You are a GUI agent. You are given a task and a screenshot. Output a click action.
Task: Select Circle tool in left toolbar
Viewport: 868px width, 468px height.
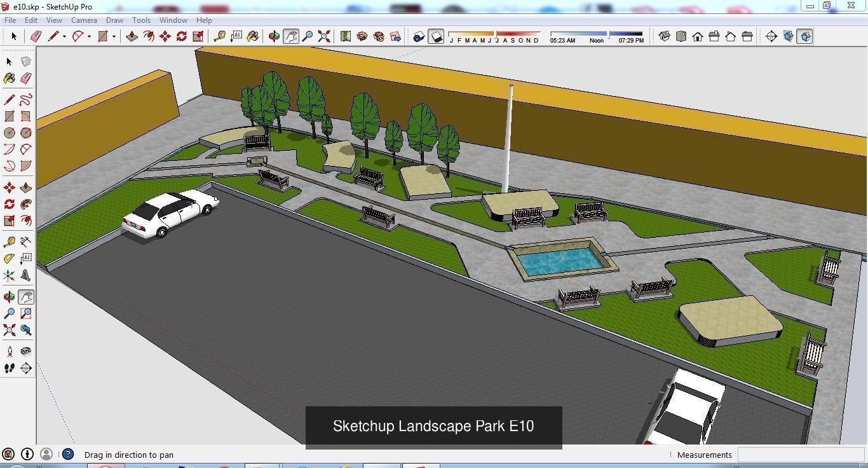click(10, 133)
